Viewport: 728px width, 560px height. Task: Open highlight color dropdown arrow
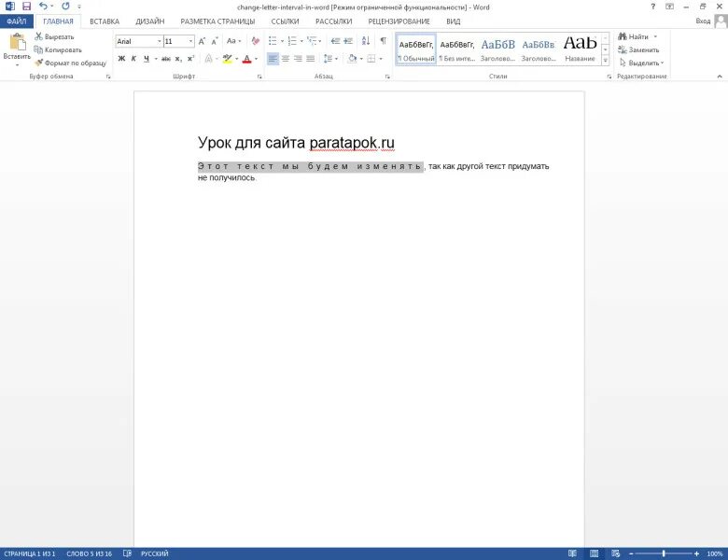pos(237,59)
